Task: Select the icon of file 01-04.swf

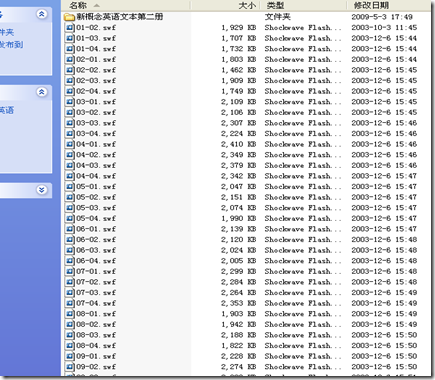Action: (x=69, y=49)
